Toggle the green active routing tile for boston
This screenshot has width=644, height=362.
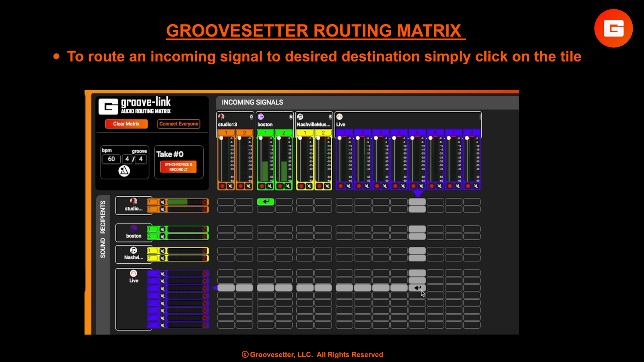click(x=266, y=202)
